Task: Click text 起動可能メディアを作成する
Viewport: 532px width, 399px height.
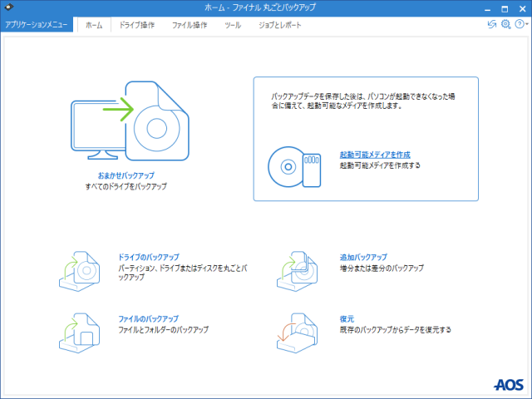Action: click(380, 165)
